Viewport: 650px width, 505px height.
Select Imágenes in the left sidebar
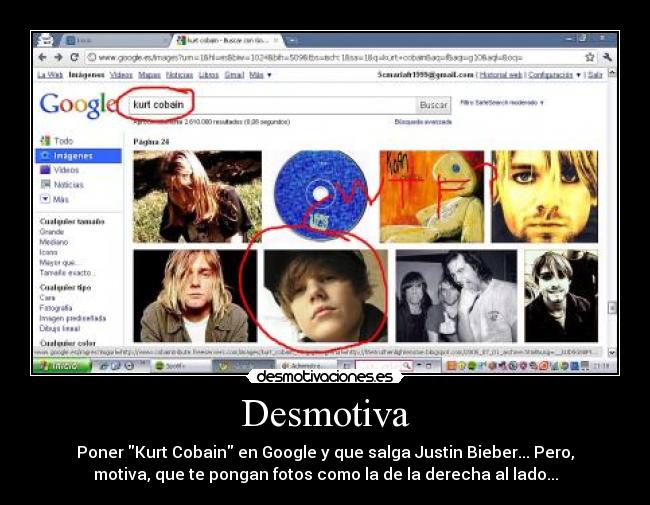pyautogui.click(x=79, y=156)
